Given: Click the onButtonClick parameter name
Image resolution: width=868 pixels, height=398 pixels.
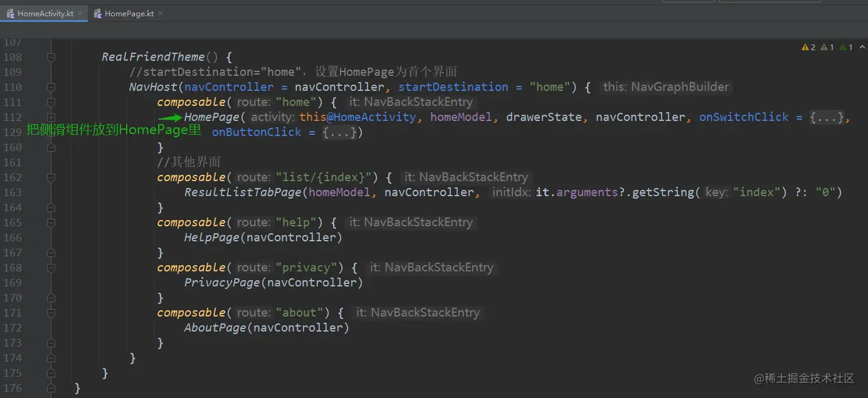Looking at the screenshot, I should click(257, 132).
